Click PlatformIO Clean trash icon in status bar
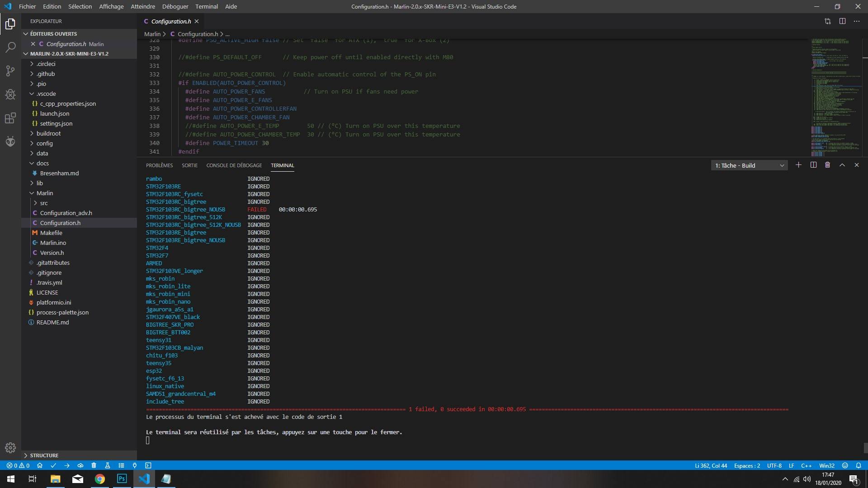 [94, 465]
